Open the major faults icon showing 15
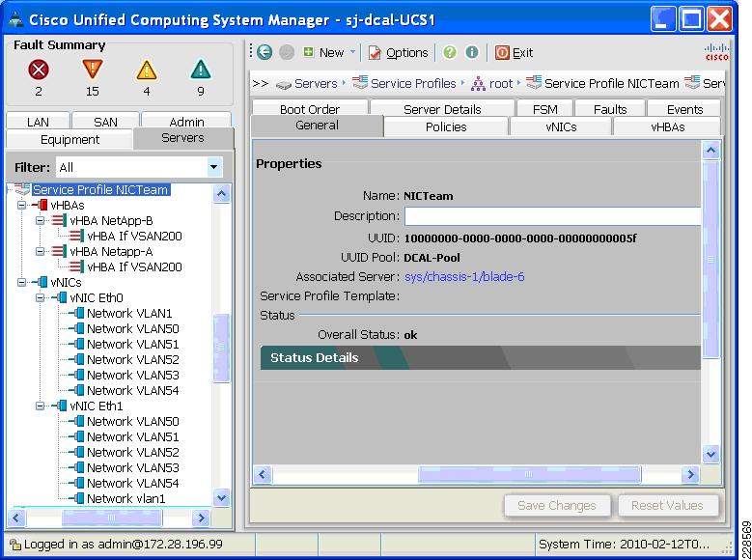Screen dimensions: 752x560 pyautogui.click(x=92, y=70)
